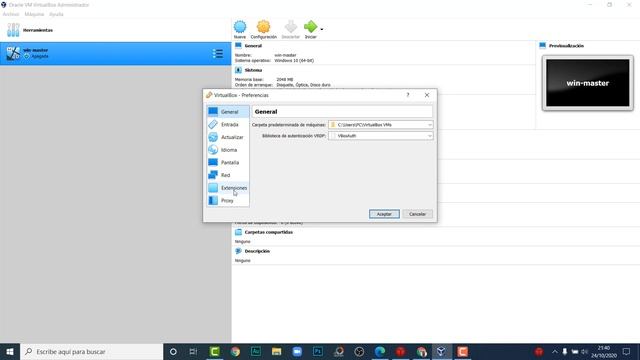Click the taskbar search box
This screenshot has width=640, height=360.
91,351
